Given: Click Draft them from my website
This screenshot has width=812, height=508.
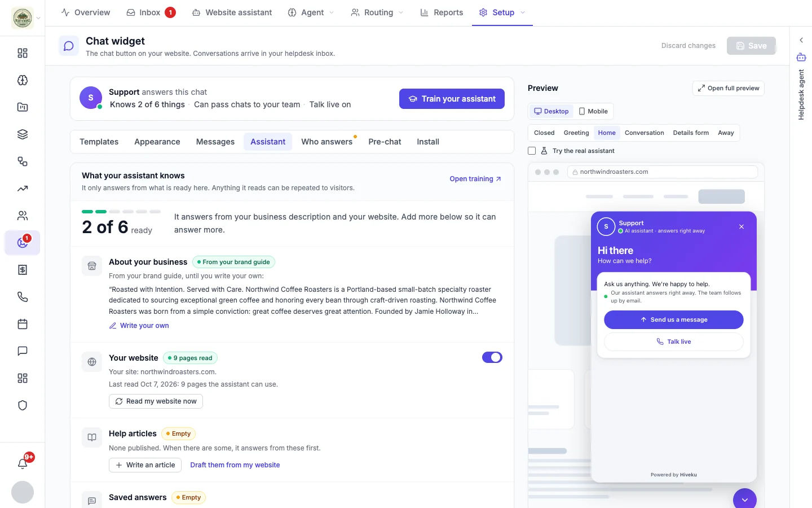Looking at the screenshot, I should tap(235, 465).
